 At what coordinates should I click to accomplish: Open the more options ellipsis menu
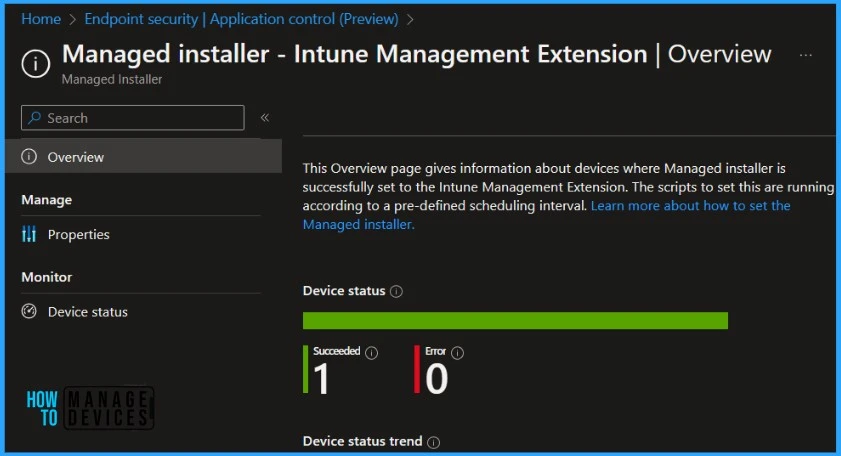coord(806,55)
